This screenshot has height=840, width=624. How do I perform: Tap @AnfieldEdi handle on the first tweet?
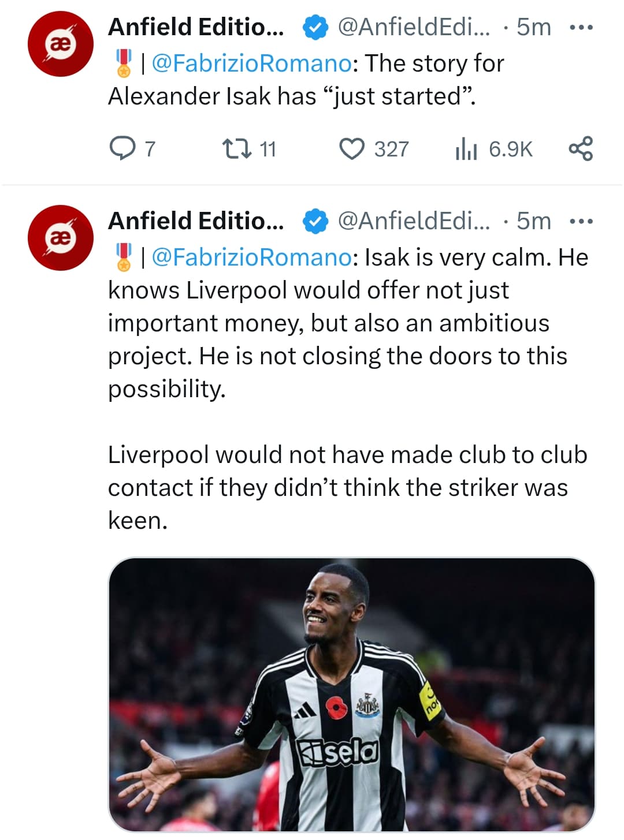pos(413,27)
